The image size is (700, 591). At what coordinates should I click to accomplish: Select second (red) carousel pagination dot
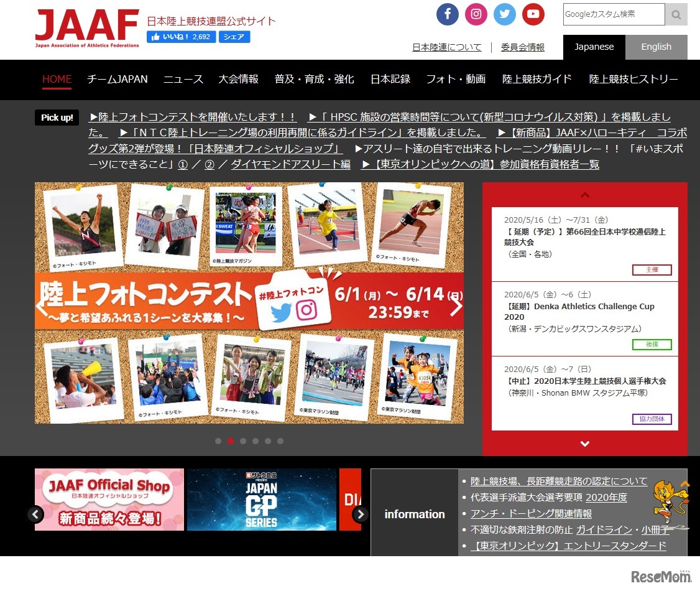(x=231, y=441)
